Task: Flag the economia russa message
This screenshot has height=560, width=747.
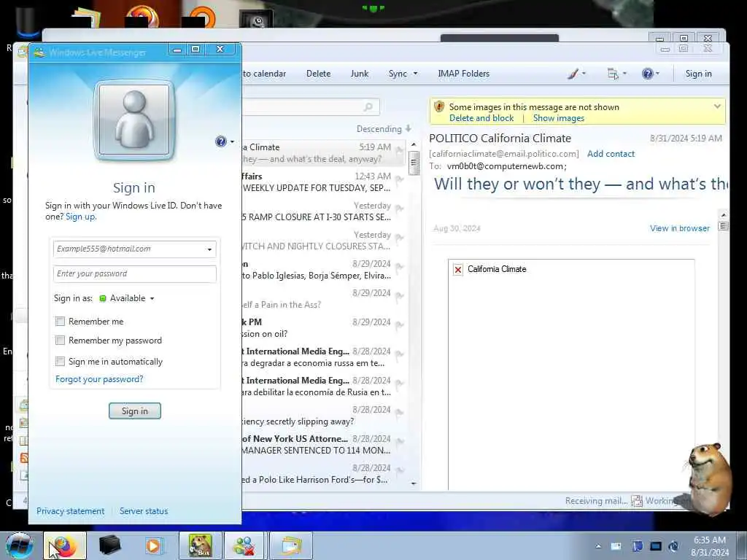Action: point(399,355)
